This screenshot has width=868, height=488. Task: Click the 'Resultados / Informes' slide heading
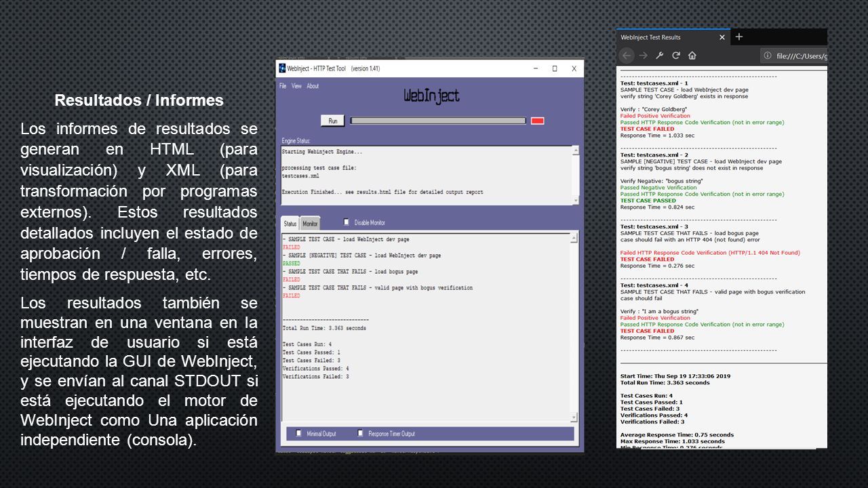coord(139,100)
